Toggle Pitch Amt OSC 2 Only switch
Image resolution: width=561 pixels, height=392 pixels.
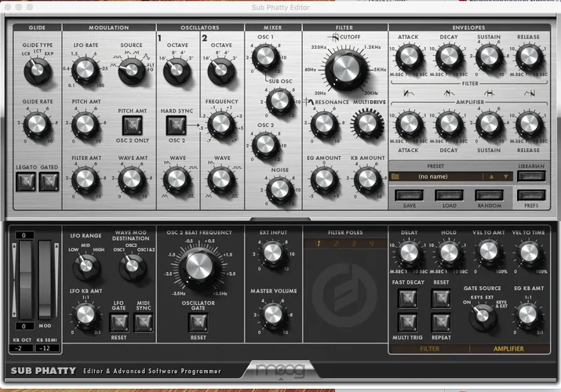coord(133,125)
